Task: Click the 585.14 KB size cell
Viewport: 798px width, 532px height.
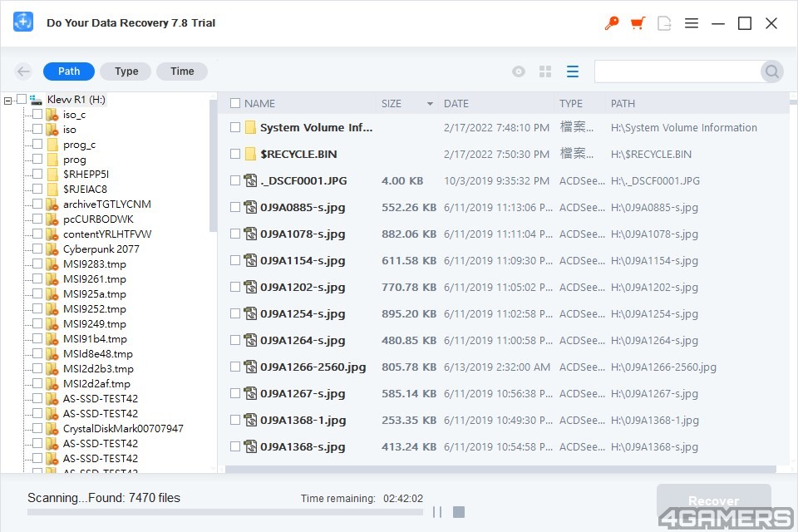Action: coord(409,393)
